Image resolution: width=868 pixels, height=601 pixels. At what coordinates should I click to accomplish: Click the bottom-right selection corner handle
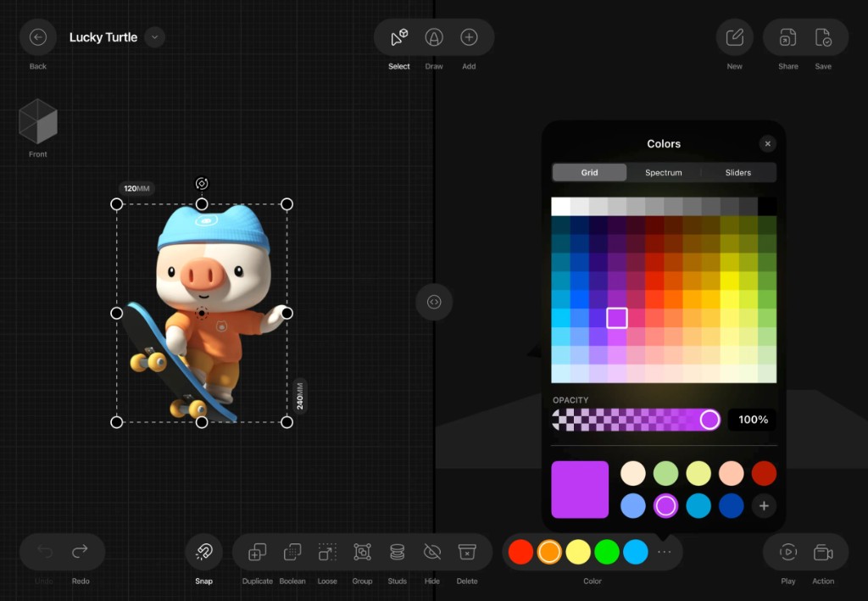point(287,422)
